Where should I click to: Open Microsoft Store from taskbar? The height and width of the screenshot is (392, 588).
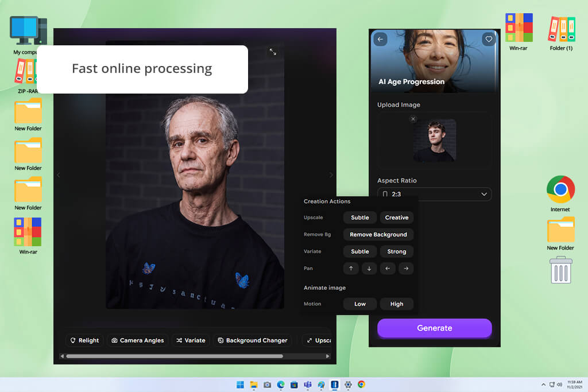(x=294, y=385)
